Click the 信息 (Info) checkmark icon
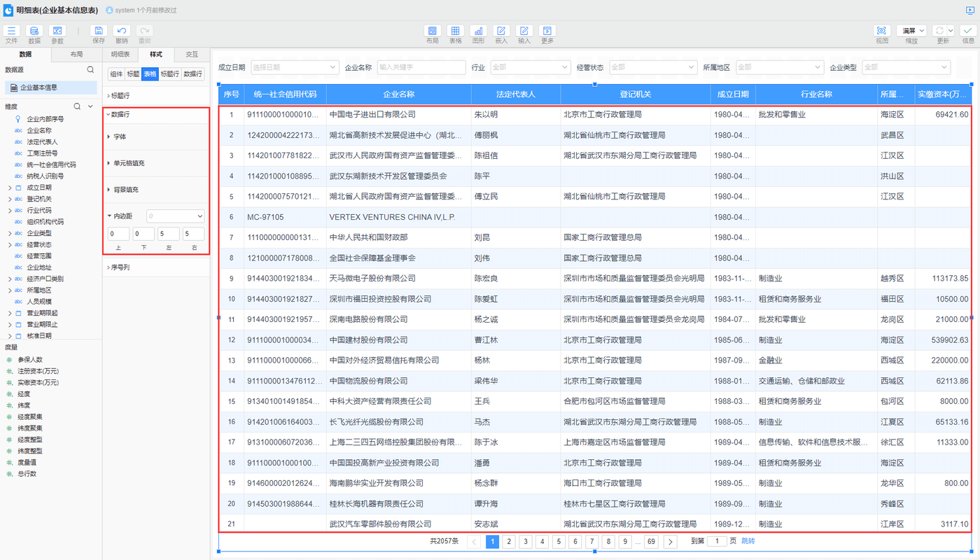The width and height of the screenshot is (980, 560). point(968,31)
